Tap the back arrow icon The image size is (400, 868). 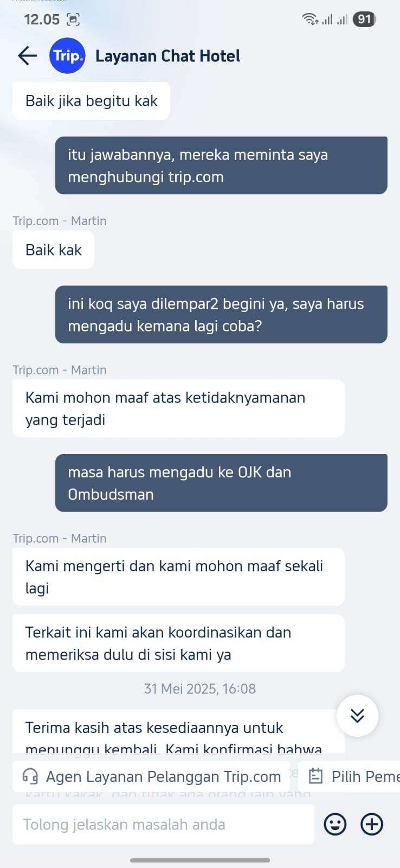(27, 55)
